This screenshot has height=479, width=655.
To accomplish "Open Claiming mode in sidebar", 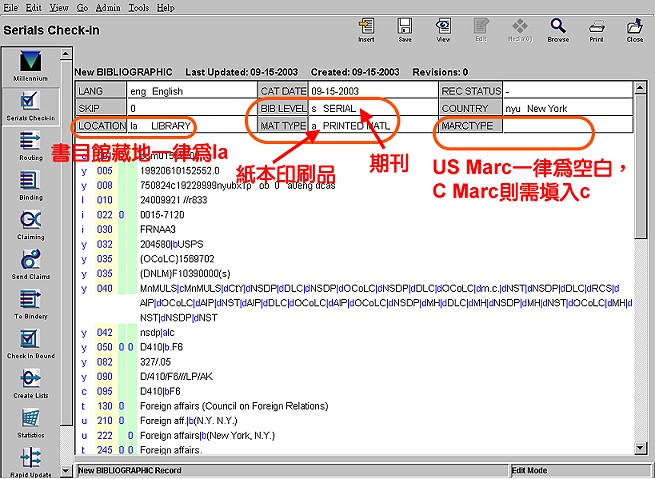I will 29,224.
